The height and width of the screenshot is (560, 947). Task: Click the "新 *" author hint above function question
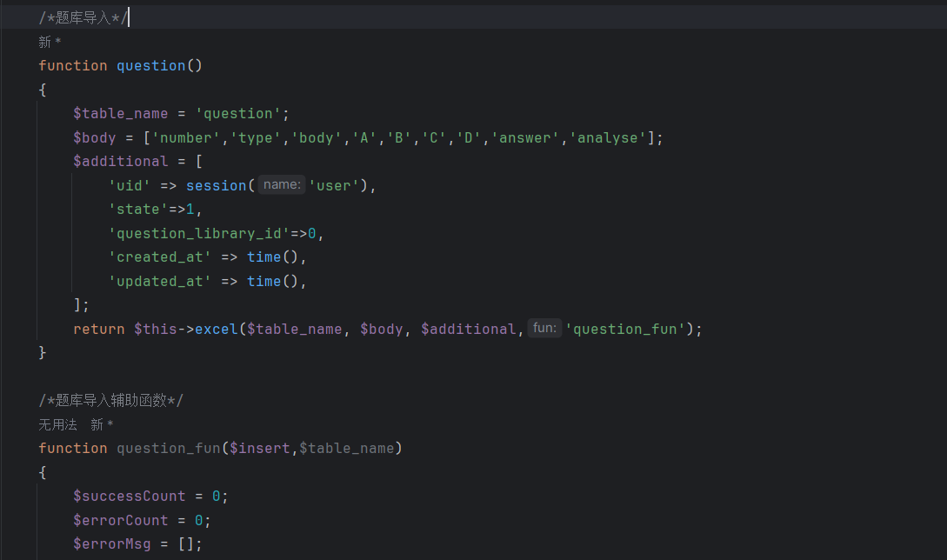(x=50, y=42)
